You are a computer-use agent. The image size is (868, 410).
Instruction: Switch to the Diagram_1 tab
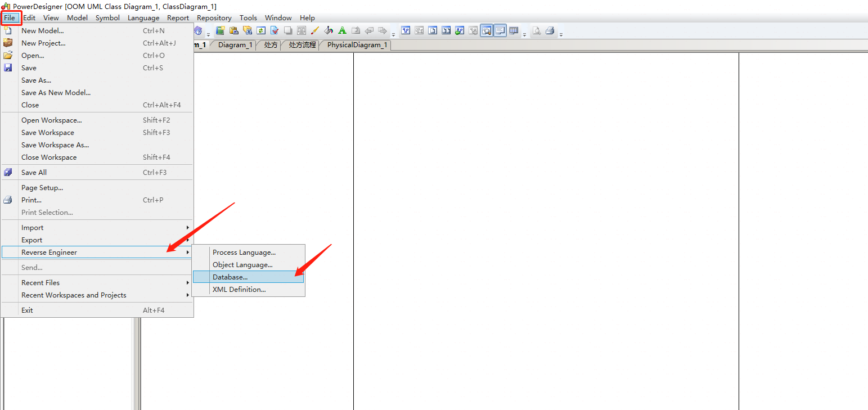[235, 45]
